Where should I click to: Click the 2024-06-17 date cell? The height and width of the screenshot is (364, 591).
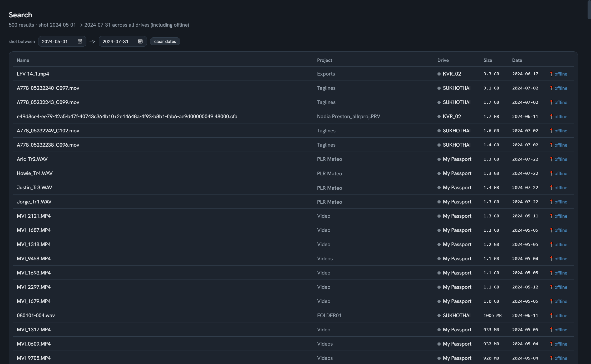pyautogui.click(x=525, y=74)
